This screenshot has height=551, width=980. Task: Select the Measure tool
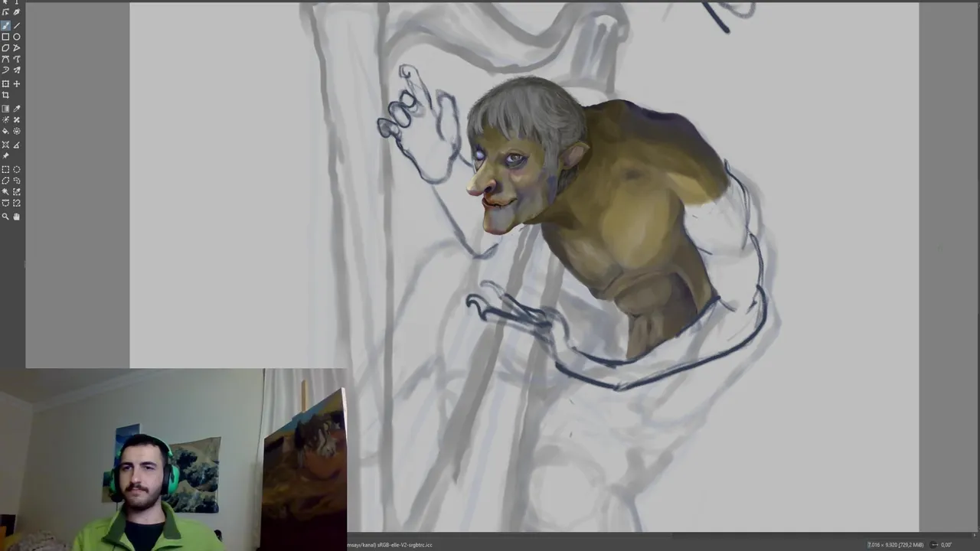click(x=17, y=145)
